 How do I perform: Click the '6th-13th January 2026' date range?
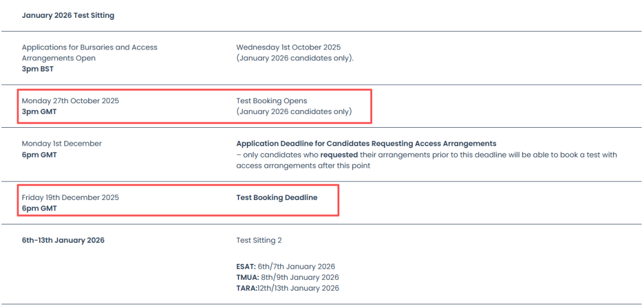click(63, 241)
